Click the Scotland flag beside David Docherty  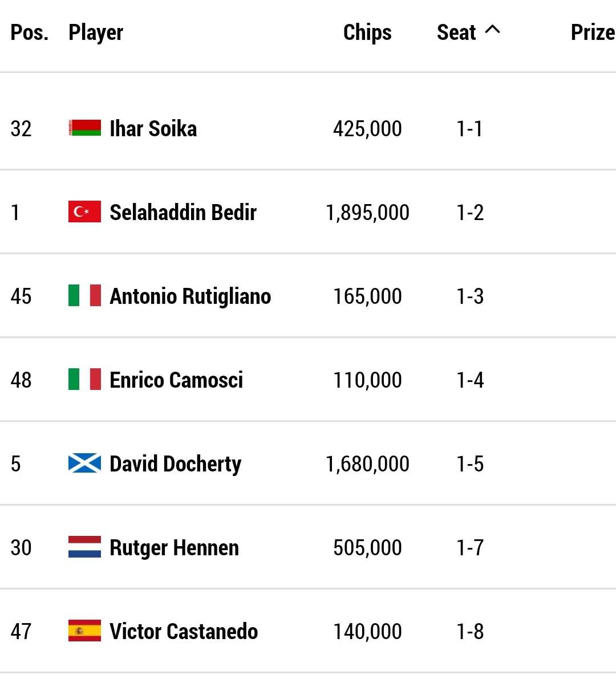tap(85, 463)
